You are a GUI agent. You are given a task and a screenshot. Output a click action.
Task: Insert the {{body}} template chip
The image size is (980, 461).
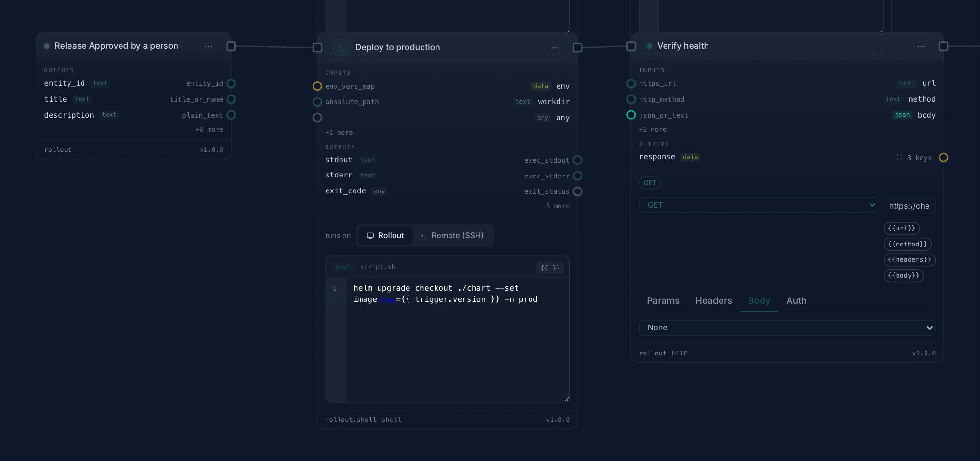tap(903, 275)
